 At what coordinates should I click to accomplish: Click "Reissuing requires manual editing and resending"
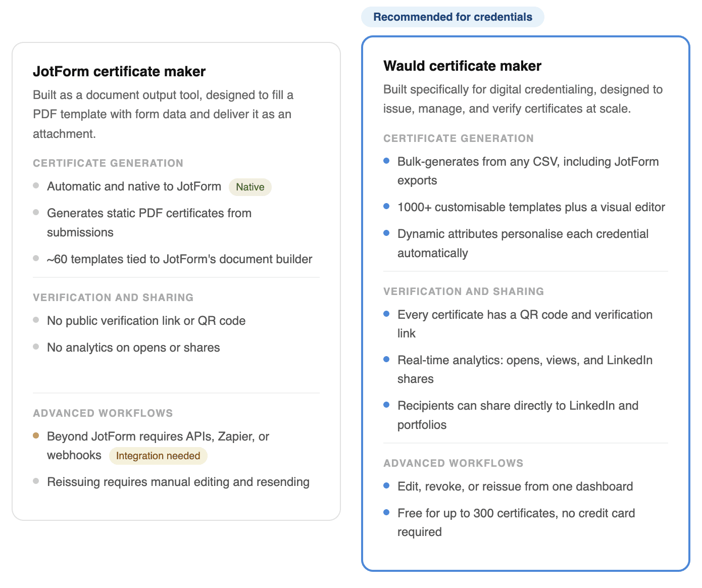(178, 482)
